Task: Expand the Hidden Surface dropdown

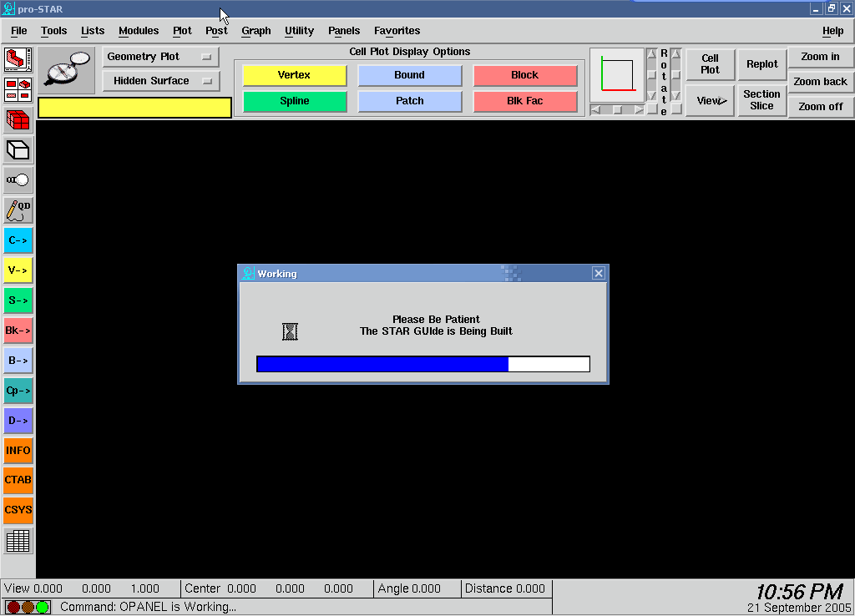Action: pyautogui.click(x=160, y=81)
